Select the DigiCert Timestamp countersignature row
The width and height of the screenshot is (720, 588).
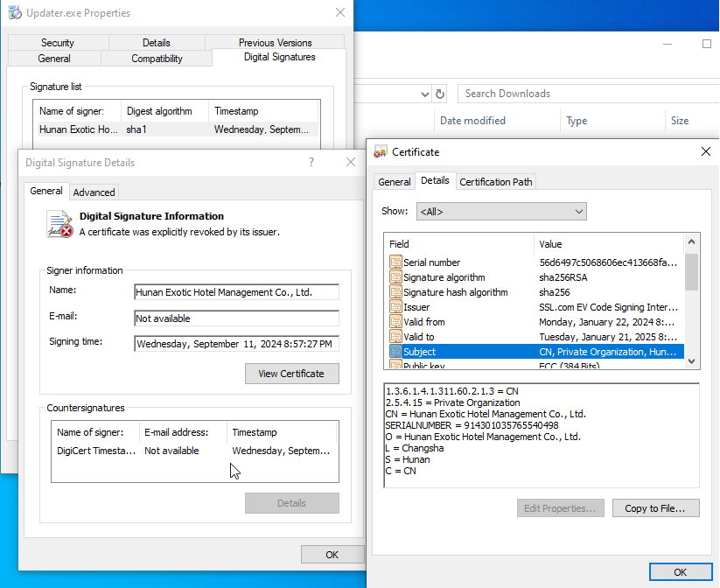tap(193, 451)
